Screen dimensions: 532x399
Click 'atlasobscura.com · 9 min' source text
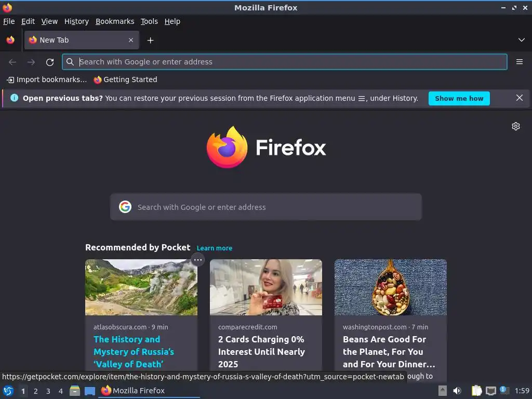click(x=130, y=327)
